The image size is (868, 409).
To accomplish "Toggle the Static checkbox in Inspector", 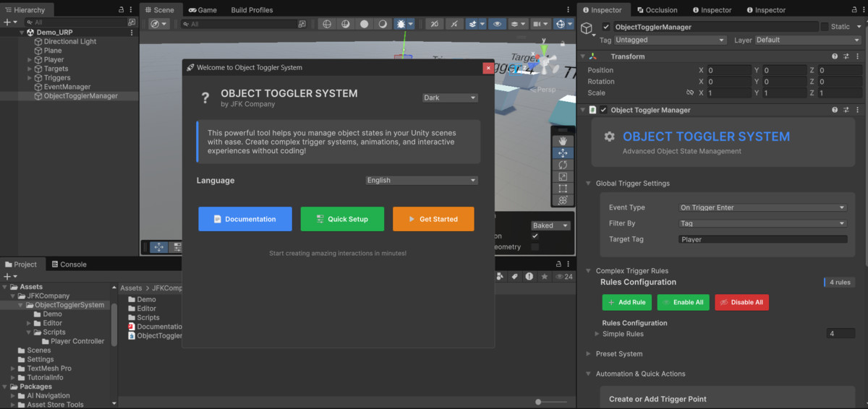I will click(x=825, y=27).
